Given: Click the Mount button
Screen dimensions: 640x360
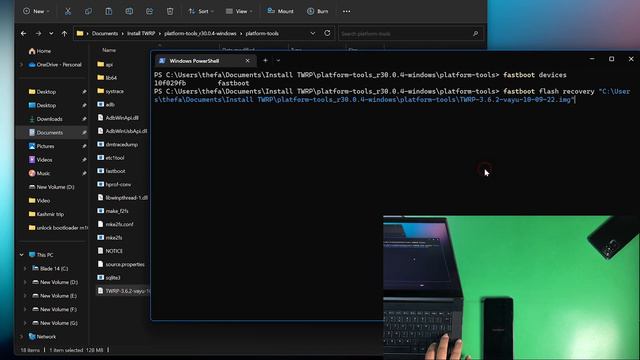Looking at the screenshot, I should (x=280, y=11).
